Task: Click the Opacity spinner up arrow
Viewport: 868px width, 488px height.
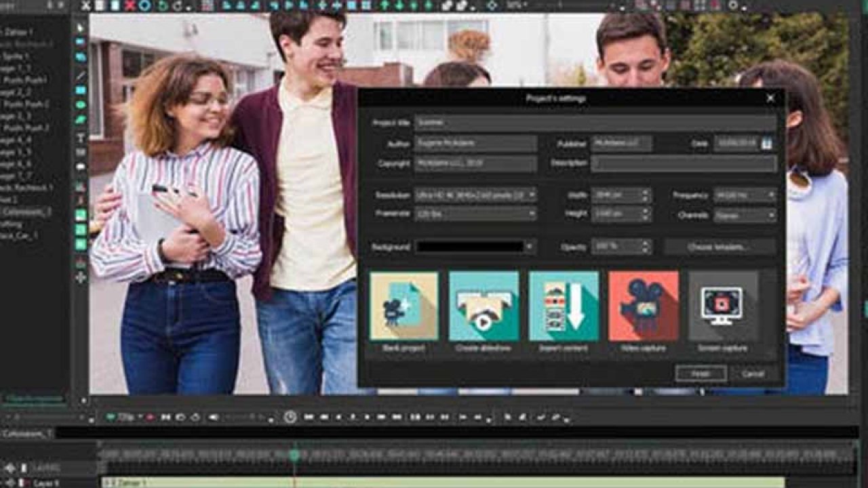Action: point(645,243)
